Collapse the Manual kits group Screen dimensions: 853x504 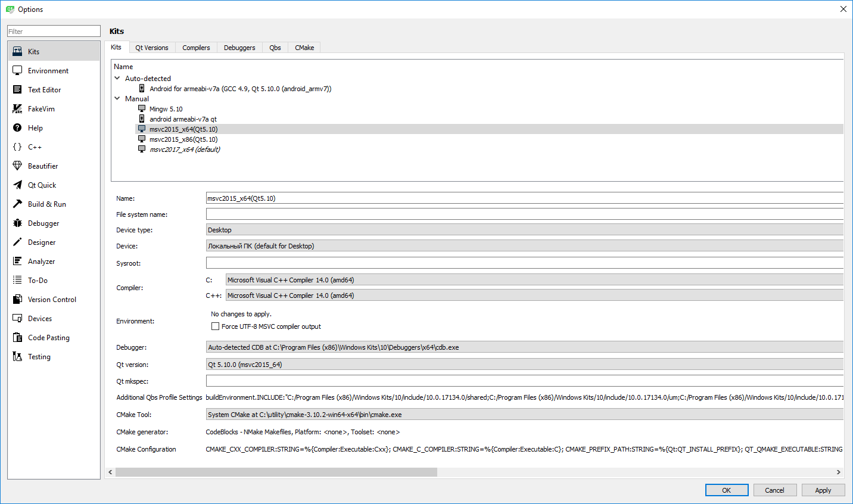[x=117, y=98]
